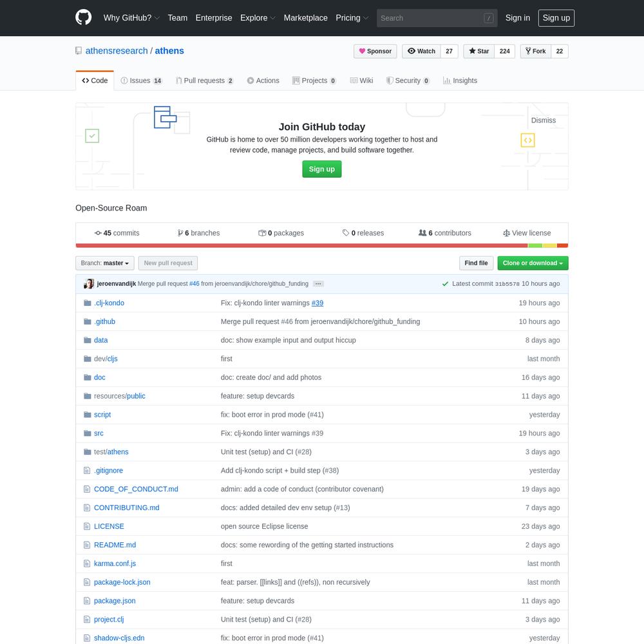Switch to the Actions tab
Screen dimensions: 644x644
263,80
